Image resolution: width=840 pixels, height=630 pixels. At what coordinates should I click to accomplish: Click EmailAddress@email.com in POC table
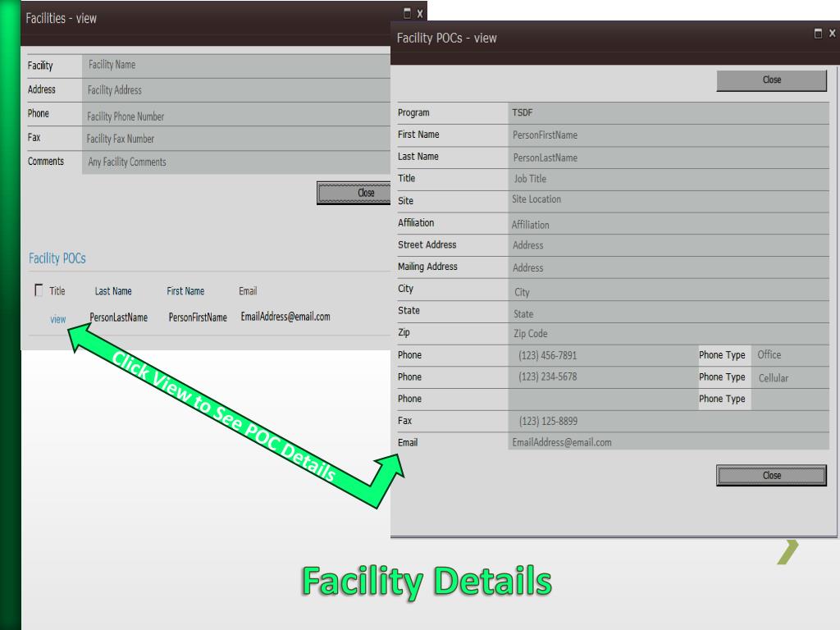(285, 317)
